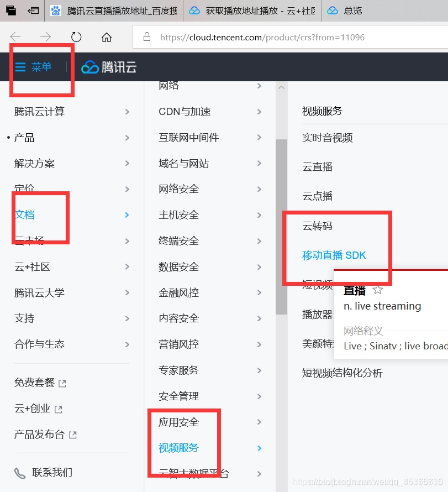Open the 播放器 product link
The height and width of the screenshot is (492, 448).
(x=317, y=315)
